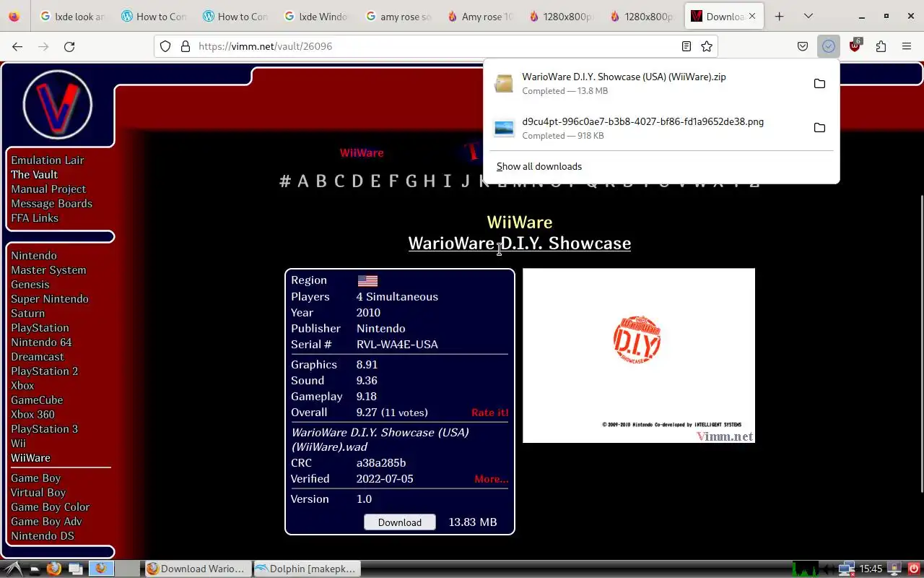Switch to the 'amy rose so' tab
Image resolution: width=924 pixels, height=578 pixels.
(x=397, y=16)
